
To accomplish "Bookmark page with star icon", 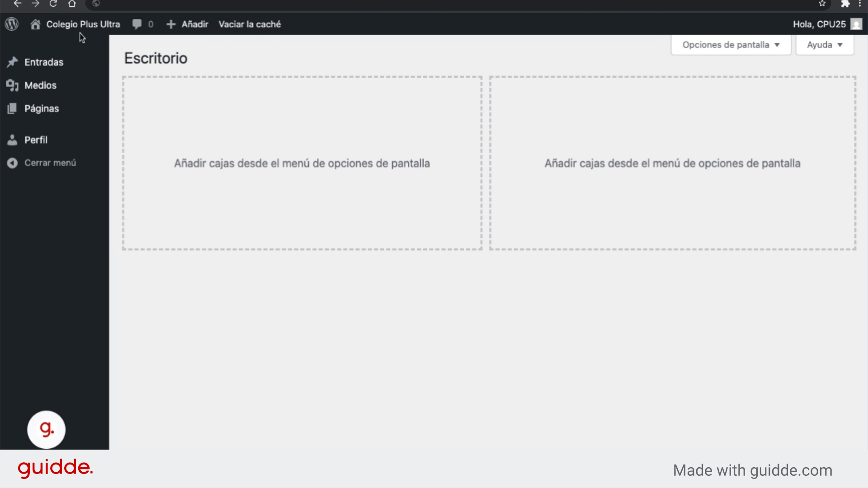I will (x=822, y=4).
